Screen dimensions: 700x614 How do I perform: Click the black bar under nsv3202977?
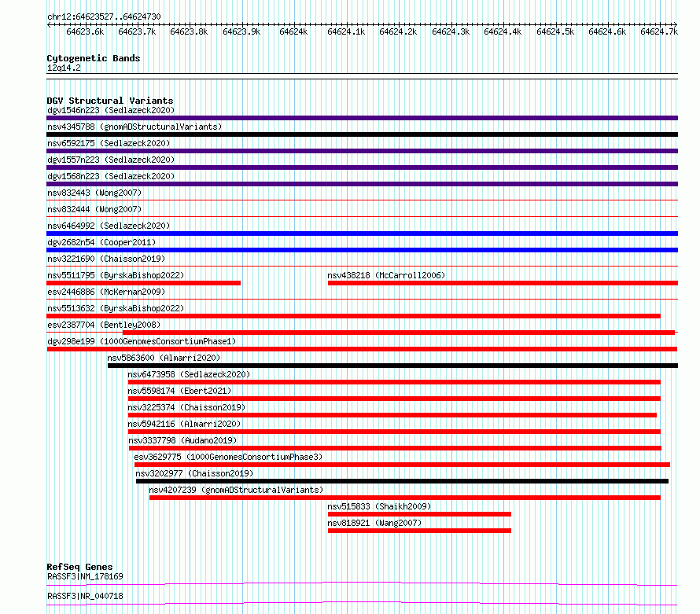(x=402, y=481)
